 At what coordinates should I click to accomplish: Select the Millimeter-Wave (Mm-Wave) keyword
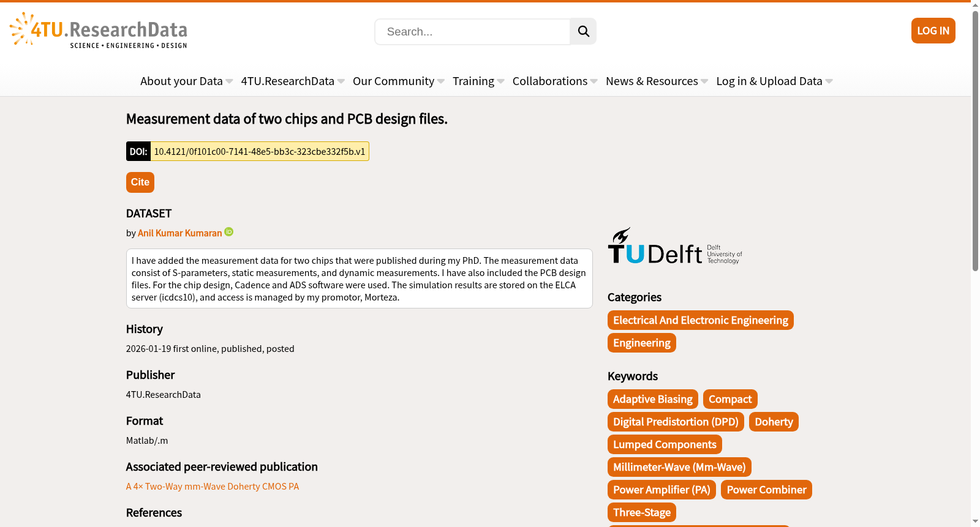point(679,467)
